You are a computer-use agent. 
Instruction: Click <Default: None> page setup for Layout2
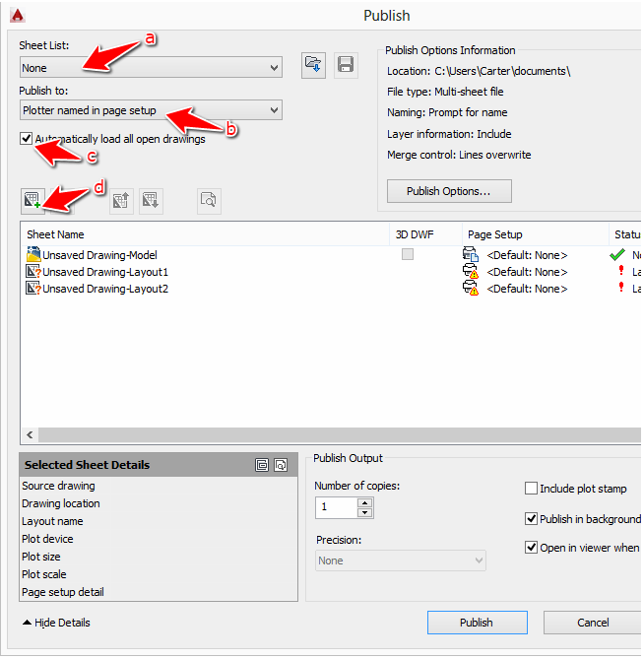527,289
